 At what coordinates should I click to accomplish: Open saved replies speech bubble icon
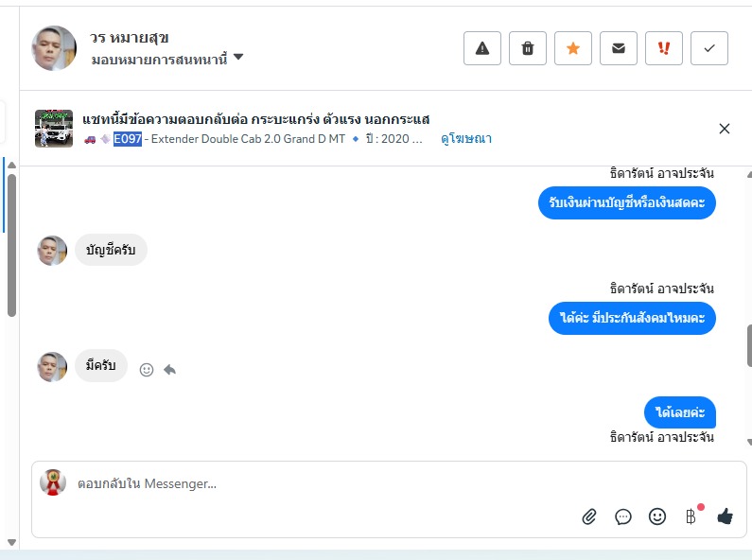click(x=623, y=516)
